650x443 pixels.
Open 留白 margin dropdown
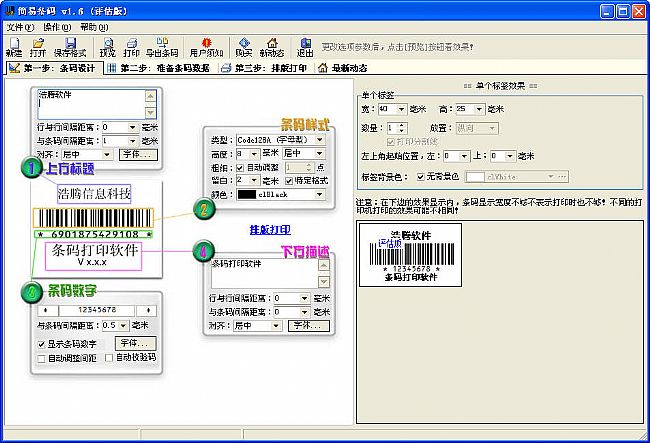[254, 181]
